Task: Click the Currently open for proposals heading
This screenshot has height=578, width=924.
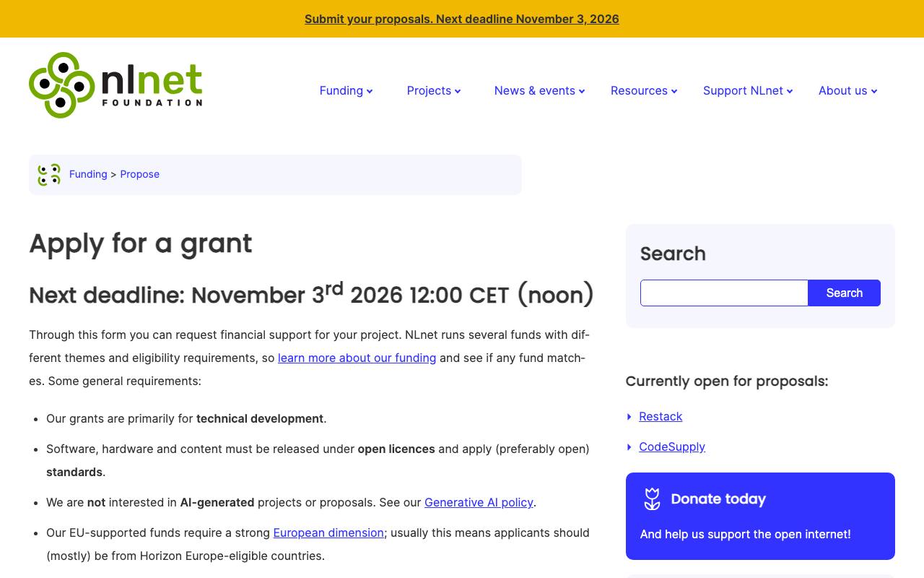Action: tap(727, 381)
